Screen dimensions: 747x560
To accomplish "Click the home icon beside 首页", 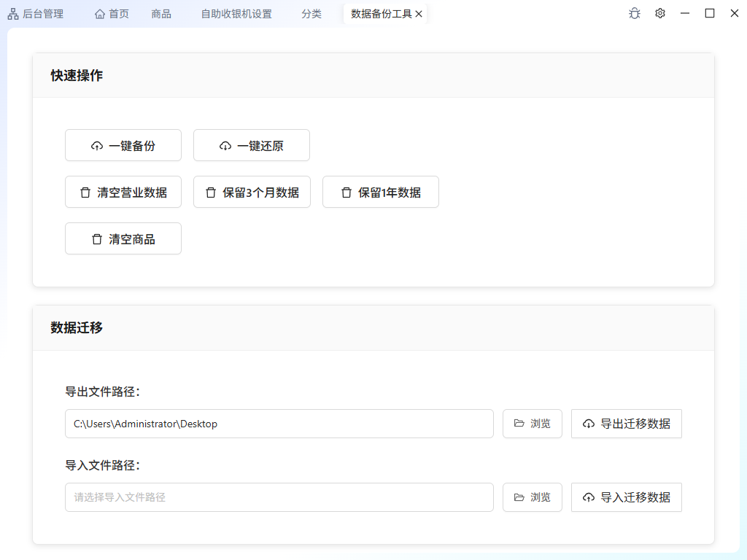I will 100,14.
